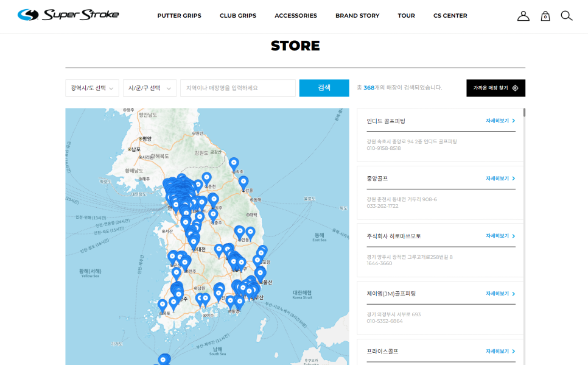Screen dimensions: 588x365
Task: Select the 인디드 골프피팅 store title
Action: [386, 121]
